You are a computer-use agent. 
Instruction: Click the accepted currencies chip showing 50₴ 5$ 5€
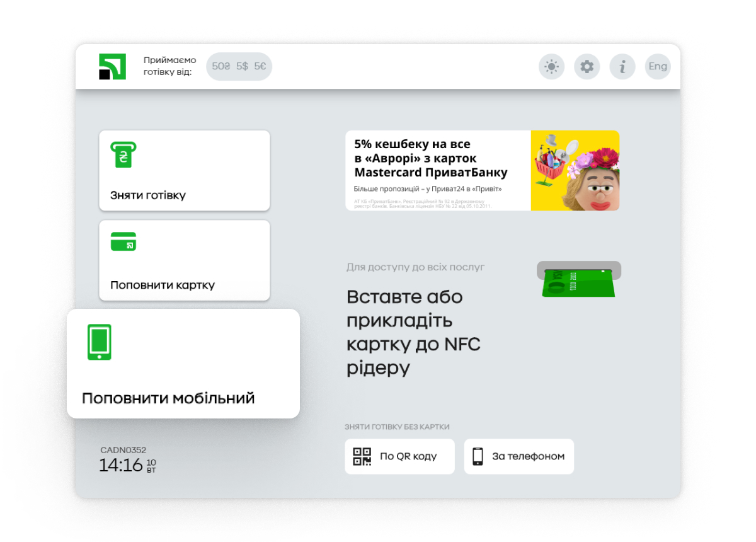click(x=239, y=66)
